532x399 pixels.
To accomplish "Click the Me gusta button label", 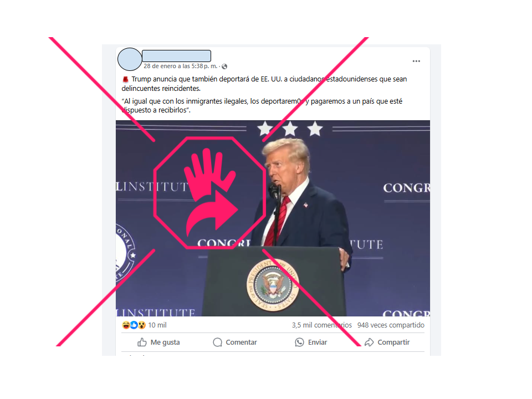I will tap(165, 342).
